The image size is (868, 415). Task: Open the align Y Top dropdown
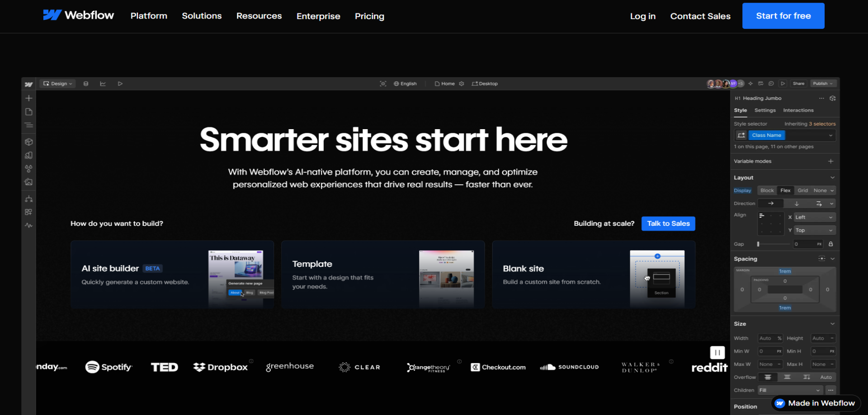(x=815, y=230)
